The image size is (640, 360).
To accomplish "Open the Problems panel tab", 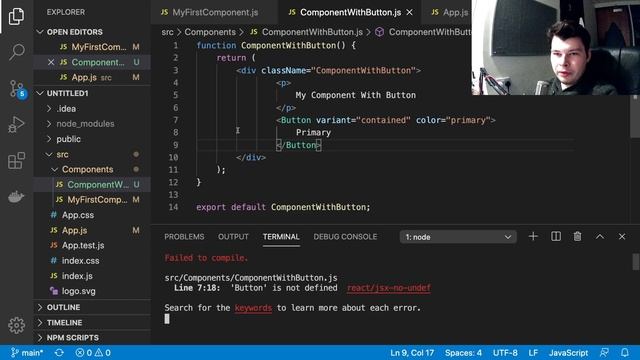I will [184, 237].
